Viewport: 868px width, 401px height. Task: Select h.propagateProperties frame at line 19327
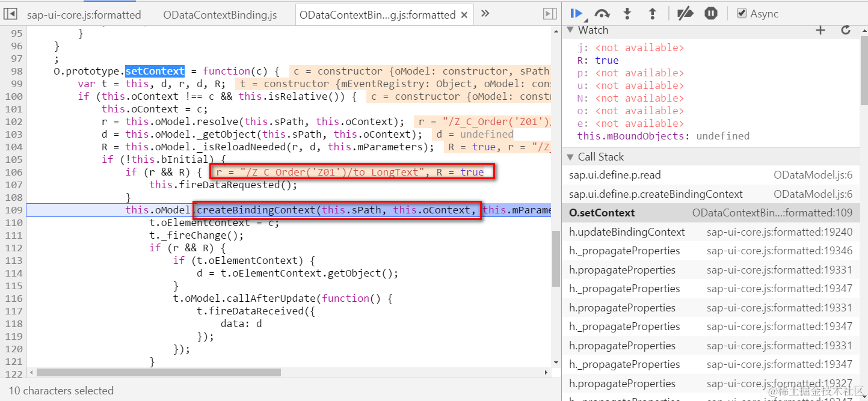(711, 384)
